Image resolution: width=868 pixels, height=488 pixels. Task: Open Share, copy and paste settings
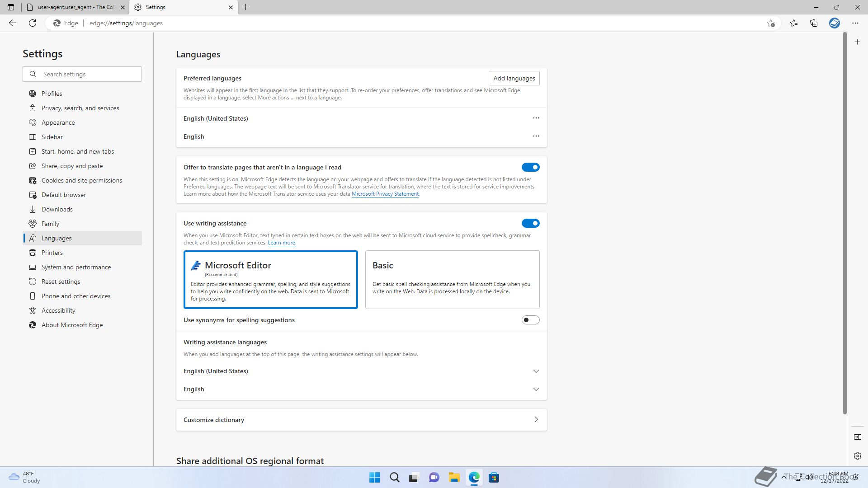(x=82, y=166)
